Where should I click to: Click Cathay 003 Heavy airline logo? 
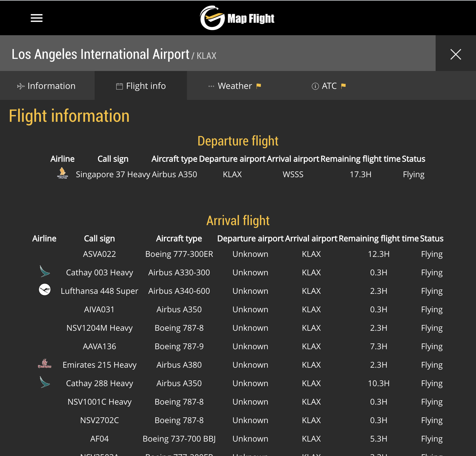point(45,271)
